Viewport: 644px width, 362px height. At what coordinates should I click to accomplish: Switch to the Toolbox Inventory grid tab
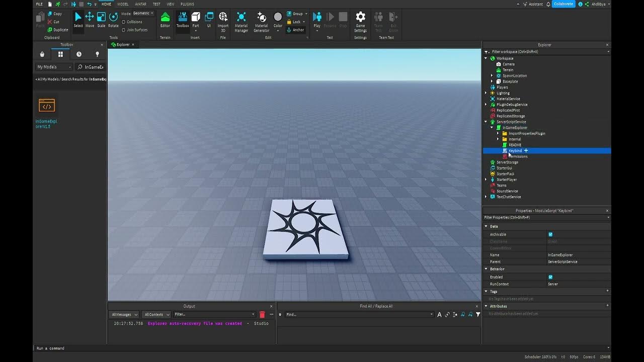60,54
